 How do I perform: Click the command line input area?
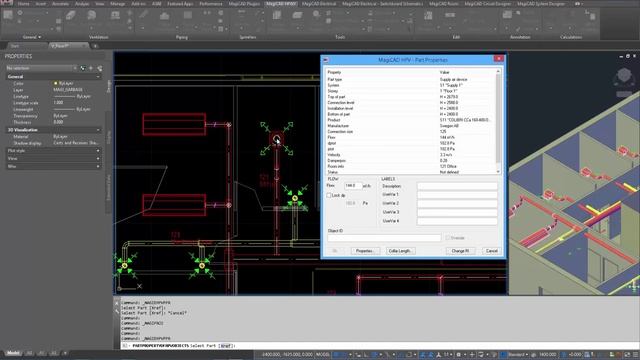380,346
